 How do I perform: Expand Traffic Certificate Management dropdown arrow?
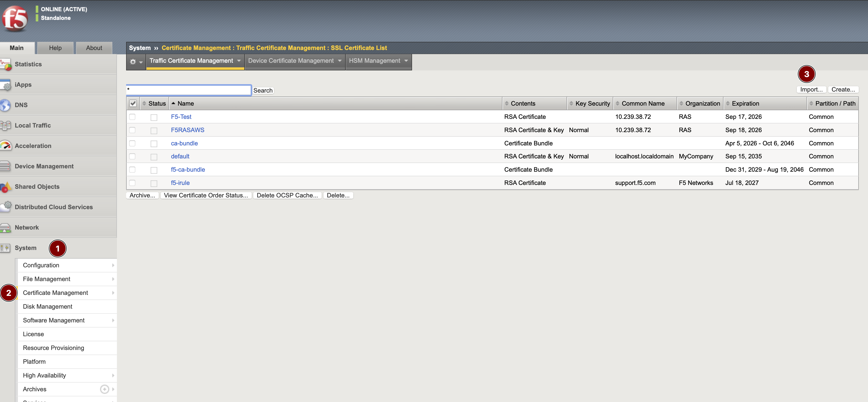coord(239,61)
